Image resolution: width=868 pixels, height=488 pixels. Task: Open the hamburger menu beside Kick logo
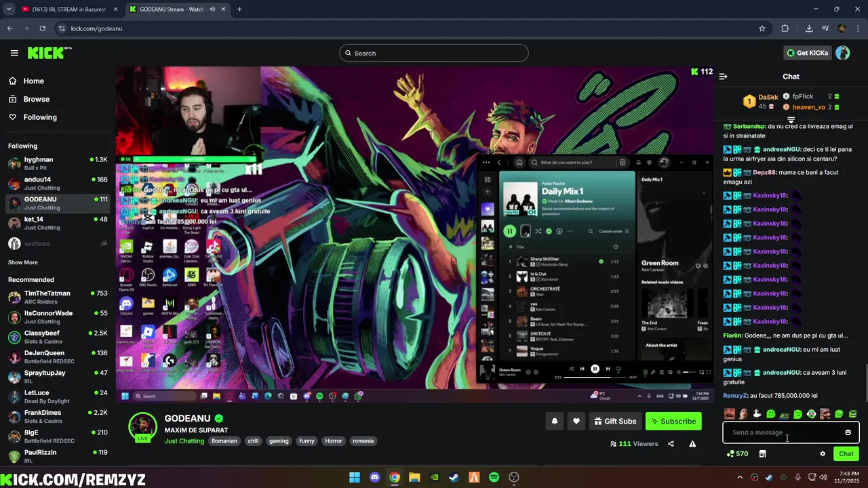(x=14, y=53)
